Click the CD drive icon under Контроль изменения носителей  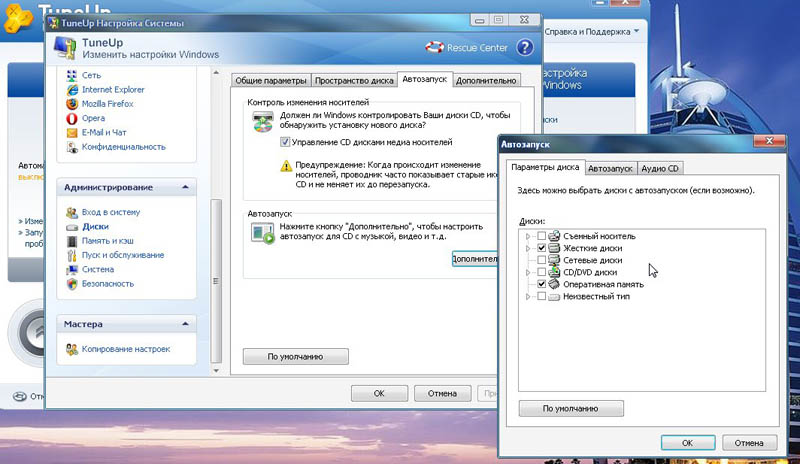click(263, 121)
